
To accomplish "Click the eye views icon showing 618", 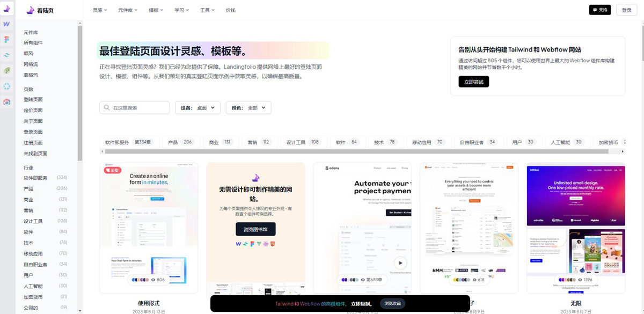I will coord(474,280).
